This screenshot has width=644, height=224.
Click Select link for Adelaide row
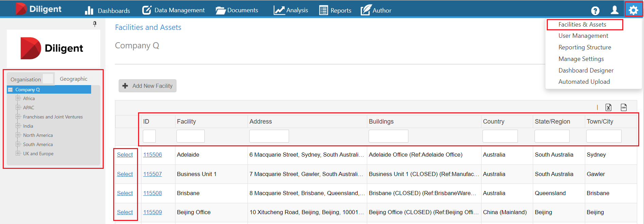125,155
